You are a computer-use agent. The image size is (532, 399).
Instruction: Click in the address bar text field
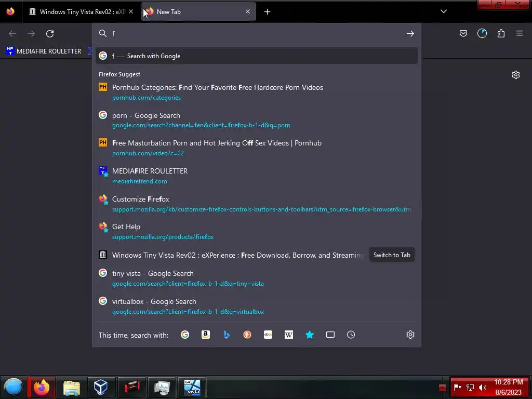pyautogui.click(x=257, y=34)
